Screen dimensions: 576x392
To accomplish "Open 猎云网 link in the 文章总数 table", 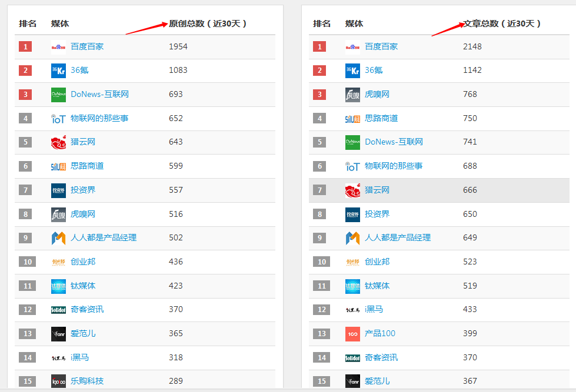I will pos(377,190).
